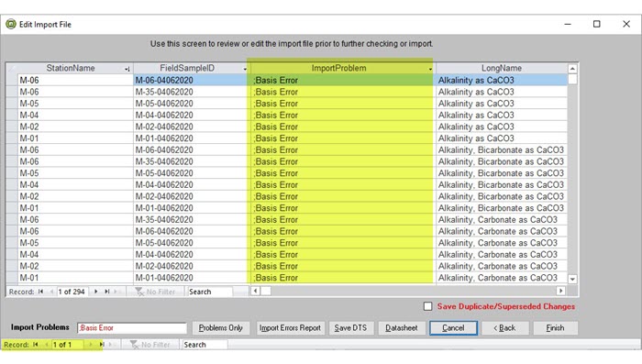Click the Datasheet button

pos(402,327)
